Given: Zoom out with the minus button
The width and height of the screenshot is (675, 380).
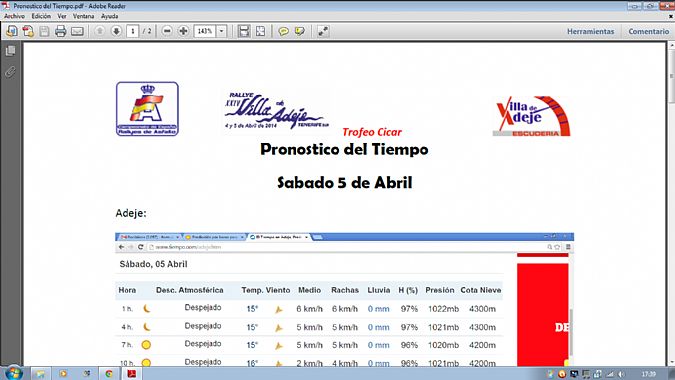Looking at the screenshot, I should [x=167, y=31].
